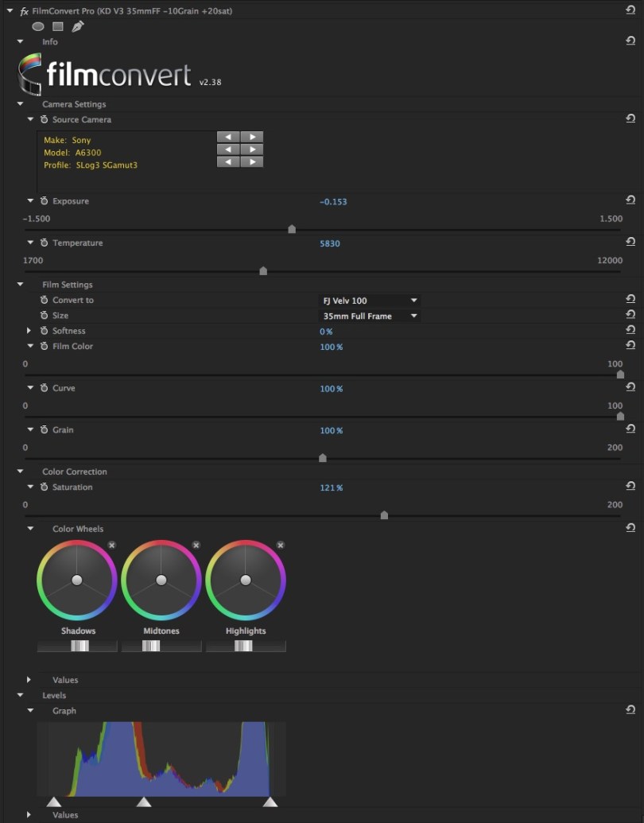
Task: Reset the Levels Graph parameter
Action: click(x=630, y=709)
